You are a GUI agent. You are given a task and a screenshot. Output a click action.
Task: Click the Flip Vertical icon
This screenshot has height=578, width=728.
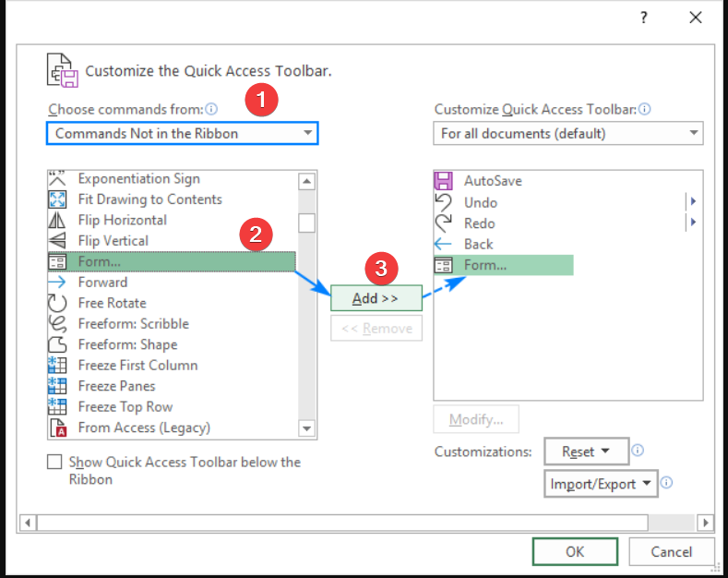click(x=57, y=241)
